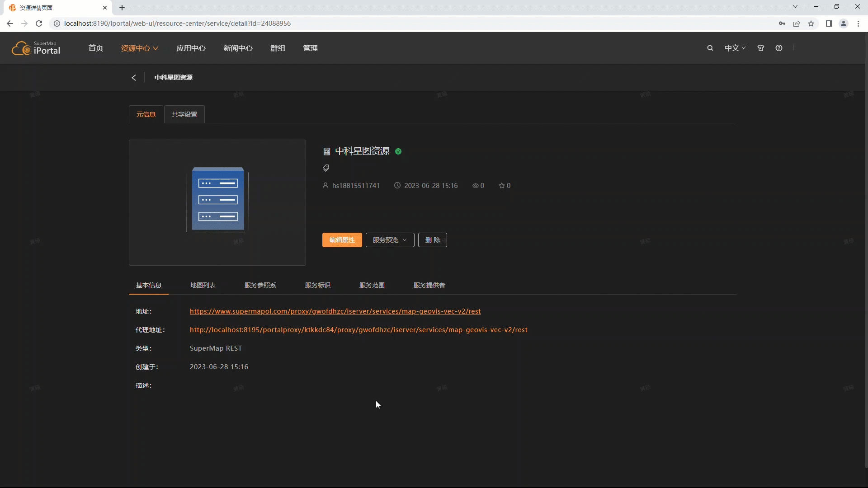Image resolution: width=868 pixels, height=488 pixels.
Task: Close the 资源详情页面 browser tab
Action: [x=105, y=8]
